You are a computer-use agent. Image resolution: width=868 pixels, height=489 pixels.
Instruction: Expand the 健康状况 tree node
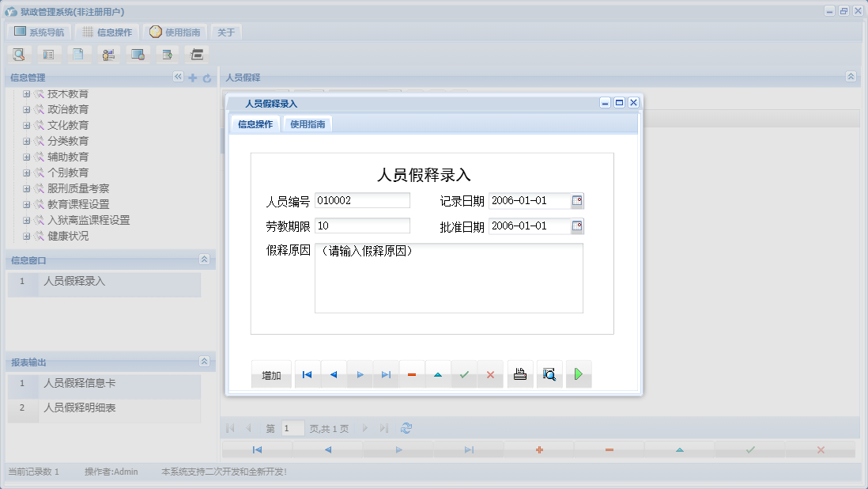point(25,236)
